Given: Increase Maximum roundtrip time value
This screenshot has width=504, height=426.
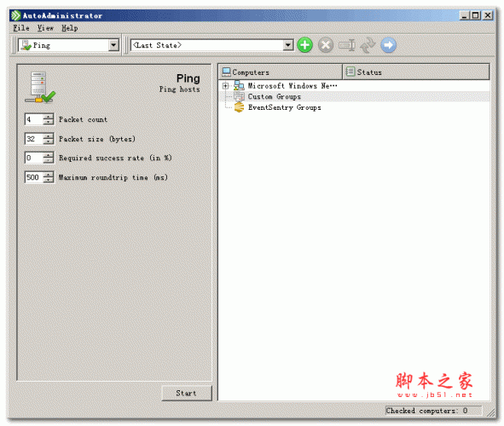Looking at the screenshot, I should pyautogui.click(x=49, y=175).
